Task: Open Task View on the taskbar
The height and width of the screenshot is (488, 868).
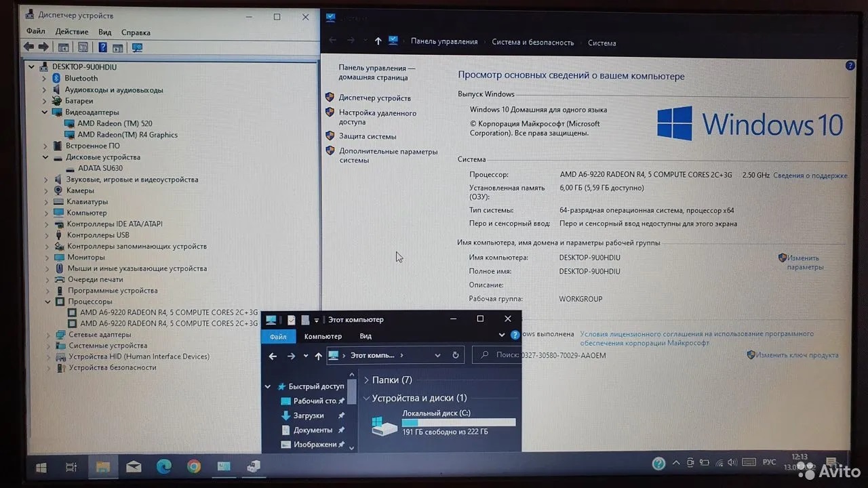Action: (71, 467)
